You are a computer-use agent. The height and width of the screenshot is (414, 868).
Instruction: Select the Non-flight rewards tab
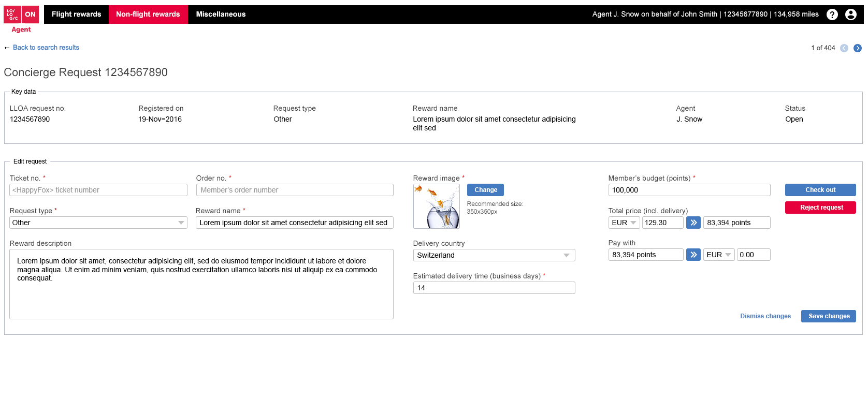coord(148,14)
